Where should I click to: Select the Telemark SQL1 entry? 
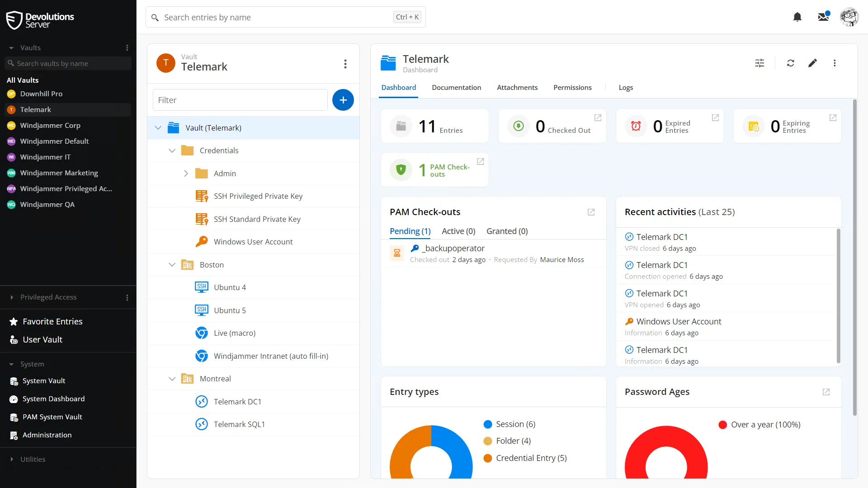pos(253,424)
